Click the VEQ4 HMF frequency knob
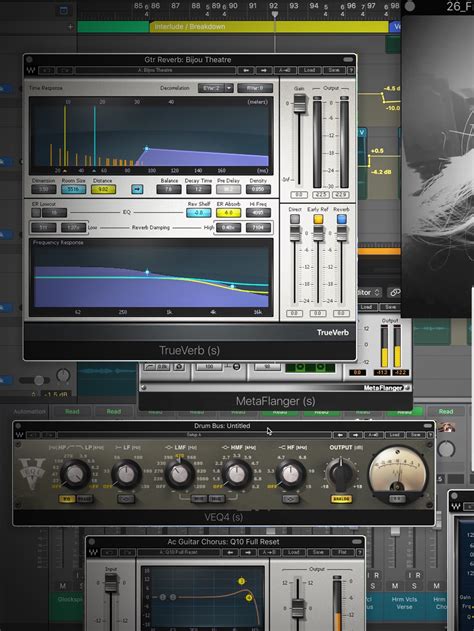The image size is (474, 631). [x=236, y=474]
